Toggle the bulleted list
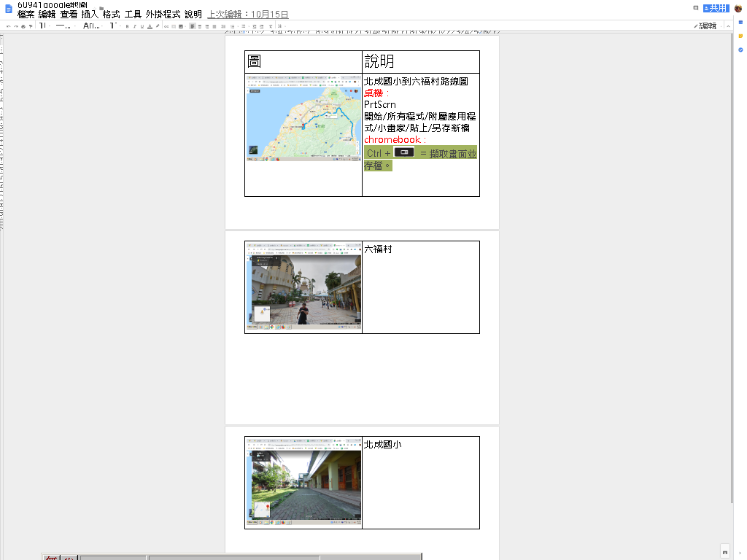The height and width of the screenshot is (560, 747). click(x=244, y=26)
